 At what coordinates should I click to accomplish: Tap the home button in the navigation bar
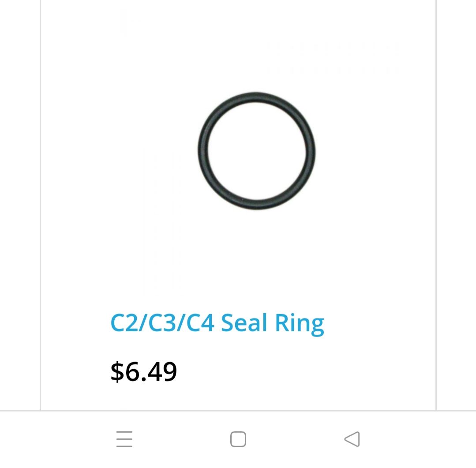pos(238,439)
